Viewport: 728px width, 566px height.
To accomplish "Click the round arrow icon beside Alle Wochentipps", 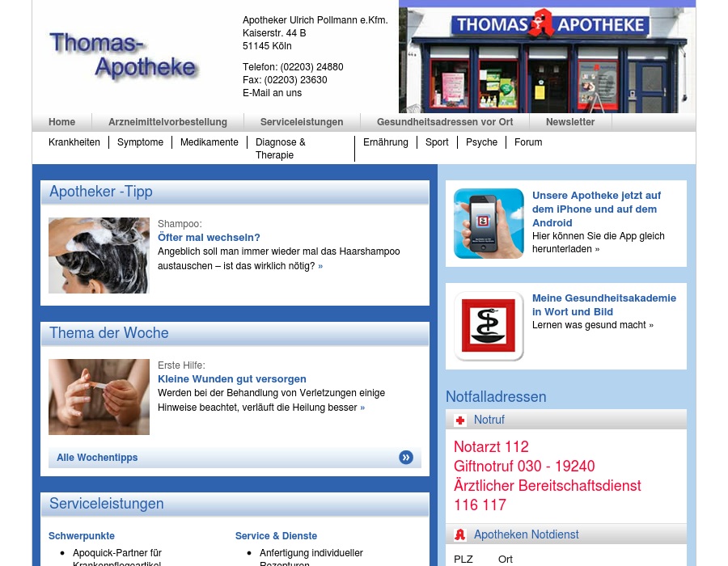I will pyautogui.click(x=406, y=458).
